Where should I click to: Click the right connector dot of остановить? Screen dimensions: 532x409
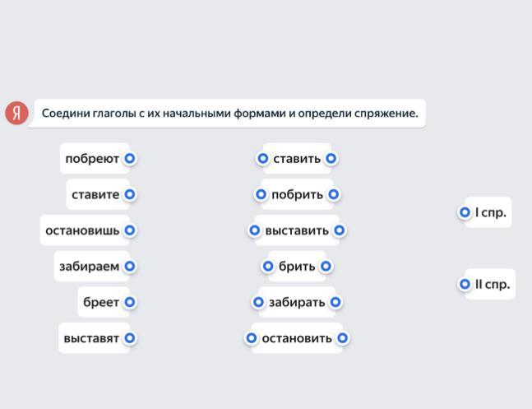click(x=343, y=338)
